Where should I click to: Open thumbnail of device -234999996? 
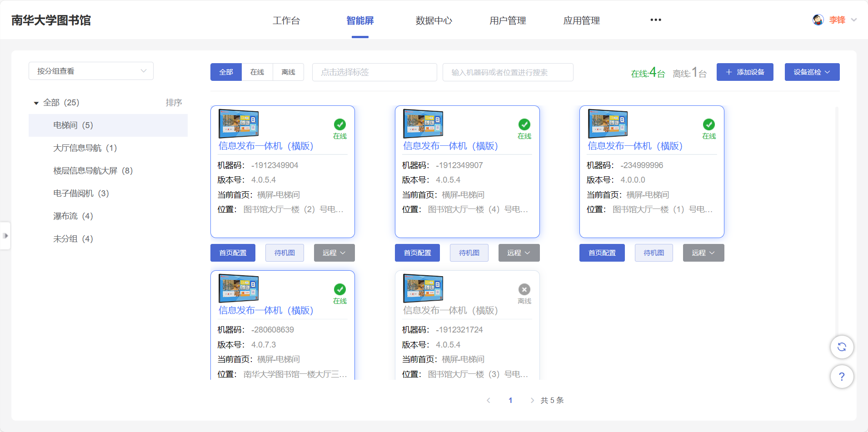[608, 124]
